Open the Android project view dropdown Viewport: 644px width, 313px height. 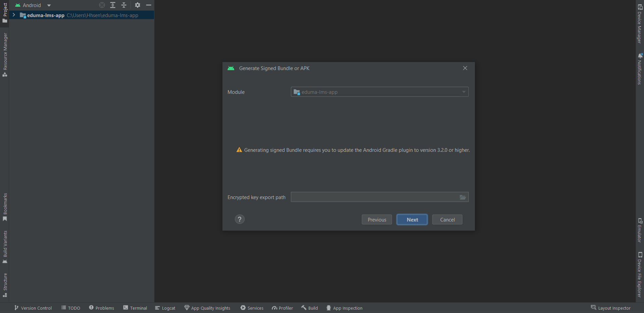pyautogui.click(x=33, y=5)
